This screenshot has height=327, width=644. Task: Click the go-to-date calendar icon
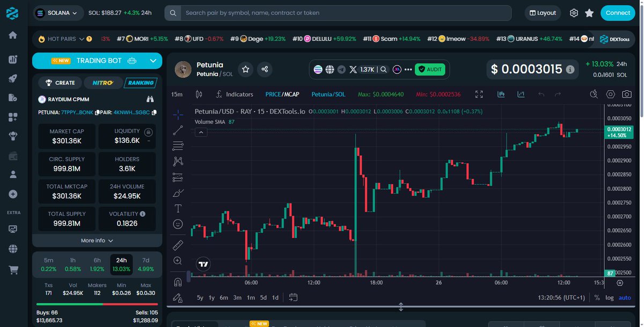293,297
